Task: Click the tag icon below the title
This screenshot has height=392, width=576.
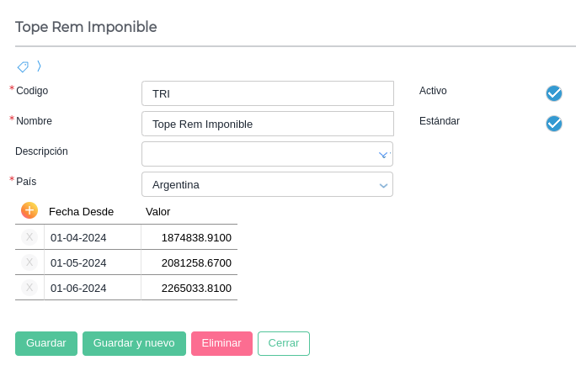Action: pyautogui.click(x=23, y=66)
